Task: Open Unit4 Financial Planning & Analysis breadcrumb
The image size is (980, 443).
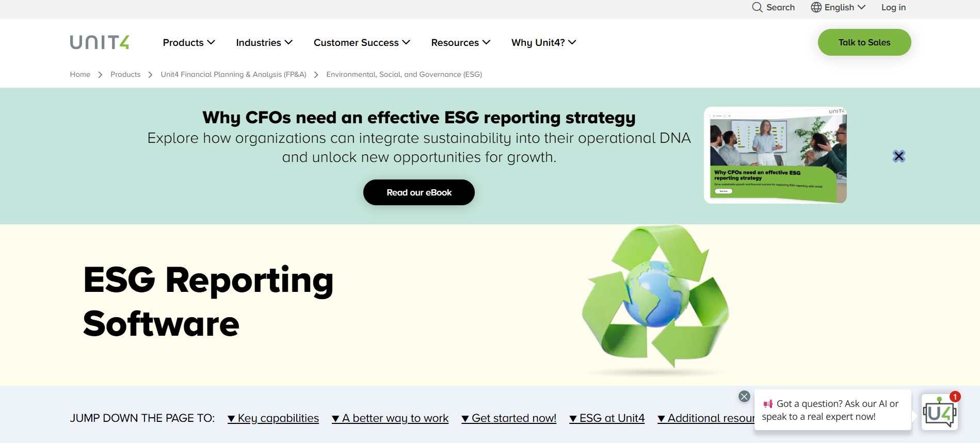Action: 233,74
